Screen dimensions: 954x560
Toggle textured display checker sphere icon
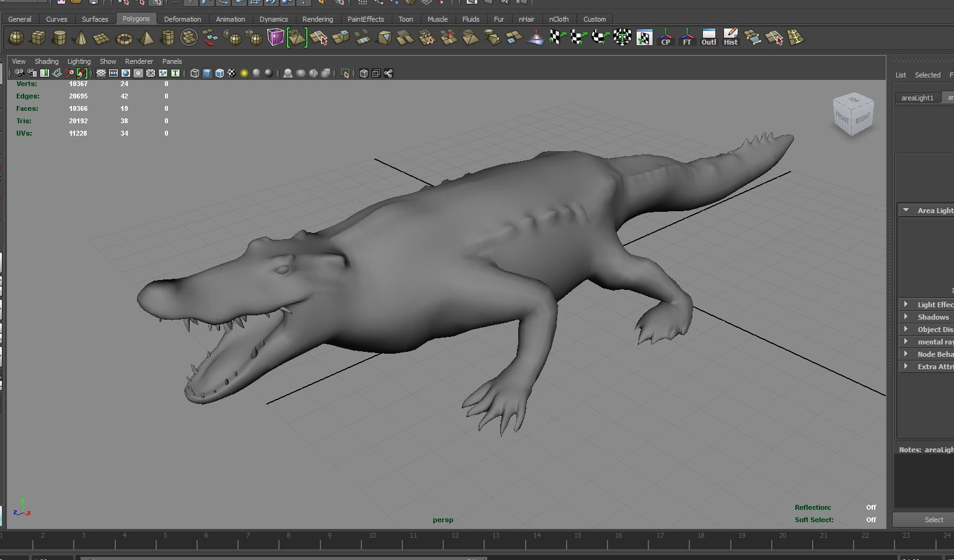click(232, 73)
